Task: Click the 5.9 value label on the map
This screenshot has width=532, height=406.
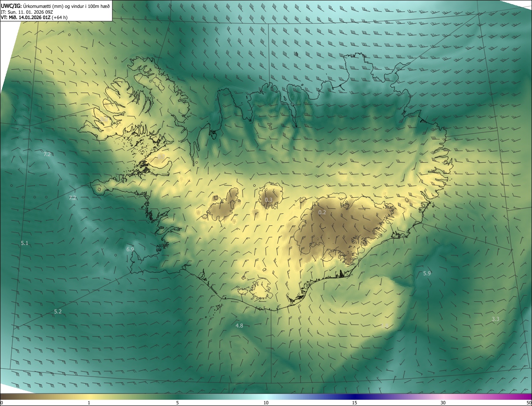Action: pos(427,273)
